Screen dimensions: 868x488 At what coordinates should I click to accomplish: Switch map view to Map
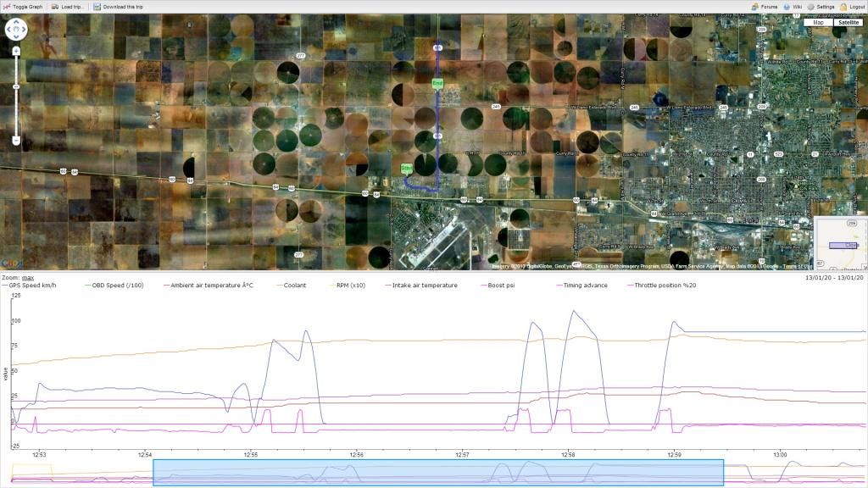818,23
